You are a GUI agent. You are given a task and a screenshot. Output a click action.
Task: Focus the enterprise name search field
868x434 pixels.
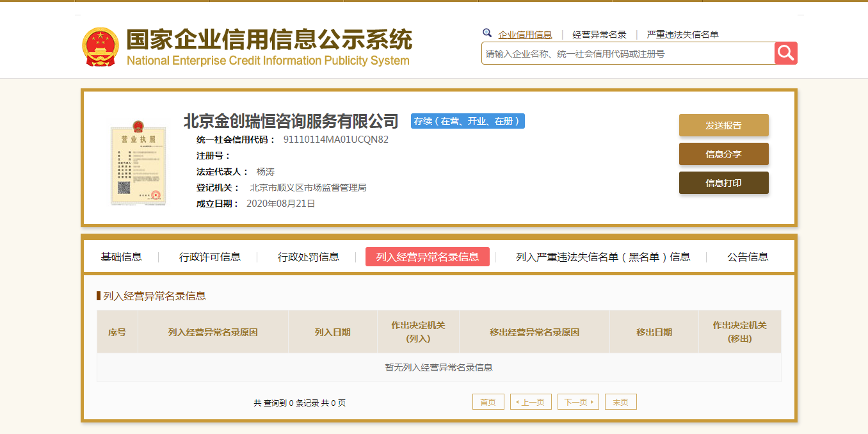628,54
